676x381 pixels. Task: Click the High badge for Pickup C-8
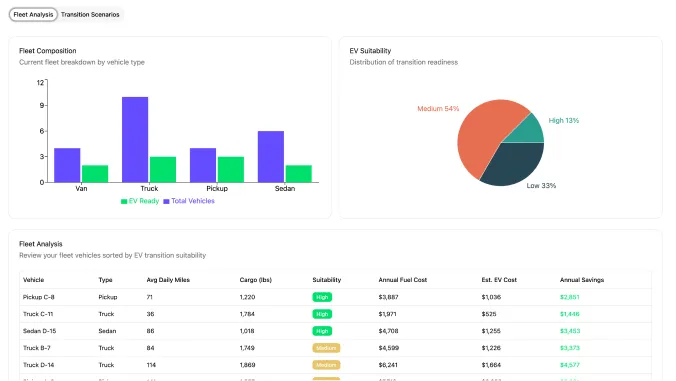coord(322,297)
